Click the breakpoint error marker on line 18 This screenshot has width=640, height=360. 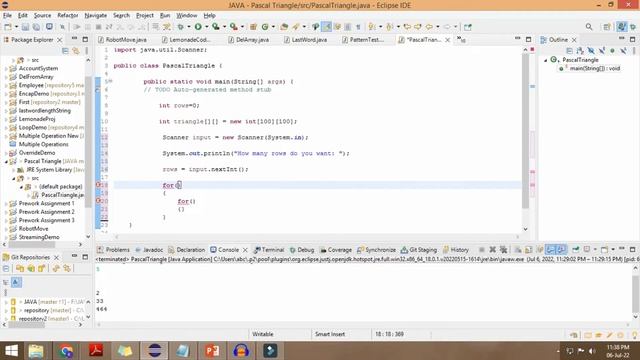pos(98,185)
